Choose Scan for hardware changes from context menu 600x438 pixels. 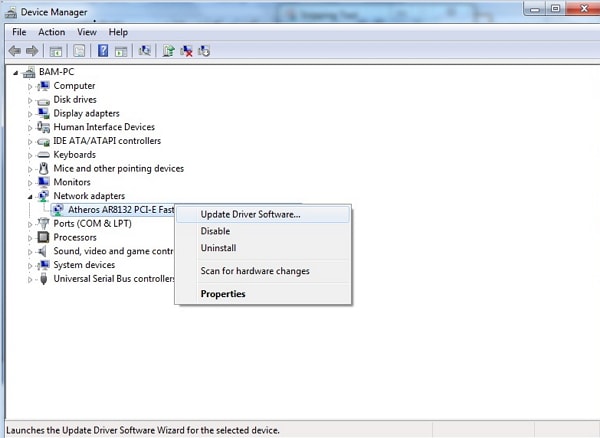(x=263, y=271)
